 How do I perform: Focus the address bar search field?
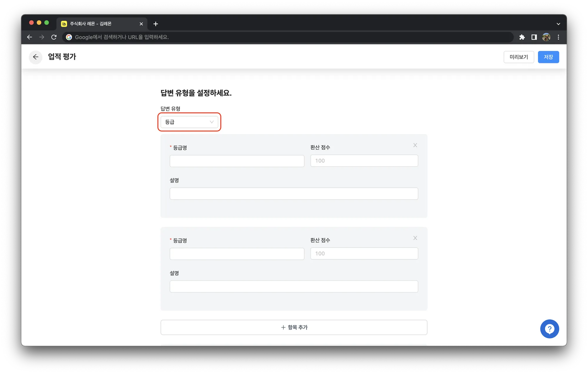[x=288, y=37]
